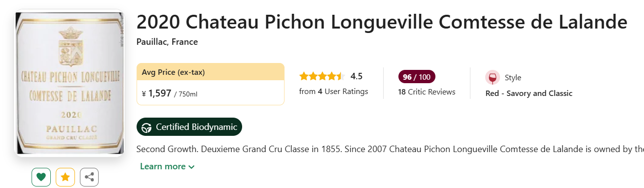Click the Certified Biodynamic badge
The height and width of the screenshot is (188, 644).
click(x=189, y=127)
